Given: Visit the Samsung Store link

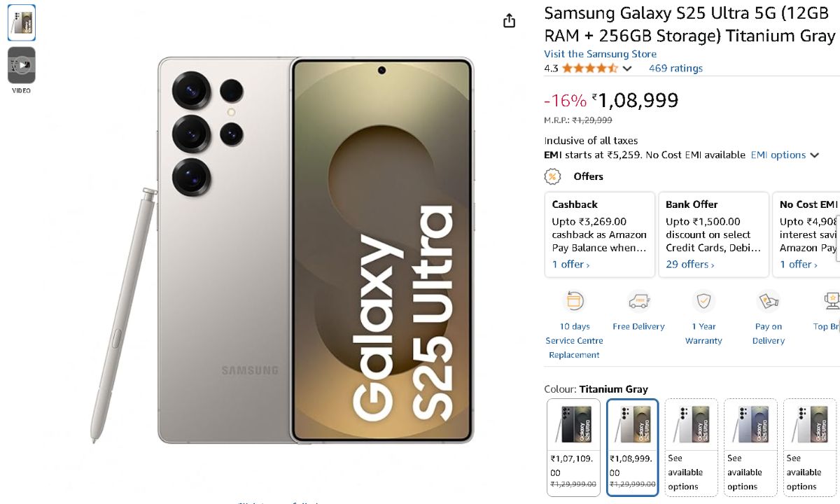Looking at the screenshot, I should point(600,54).
